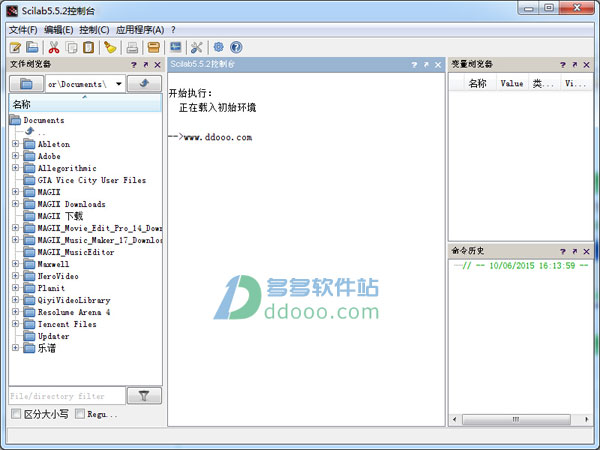The height and width of the screenshot is (450, 600).
Task: Expand the MAGIX Downloads folder
Action: point(15,204)
